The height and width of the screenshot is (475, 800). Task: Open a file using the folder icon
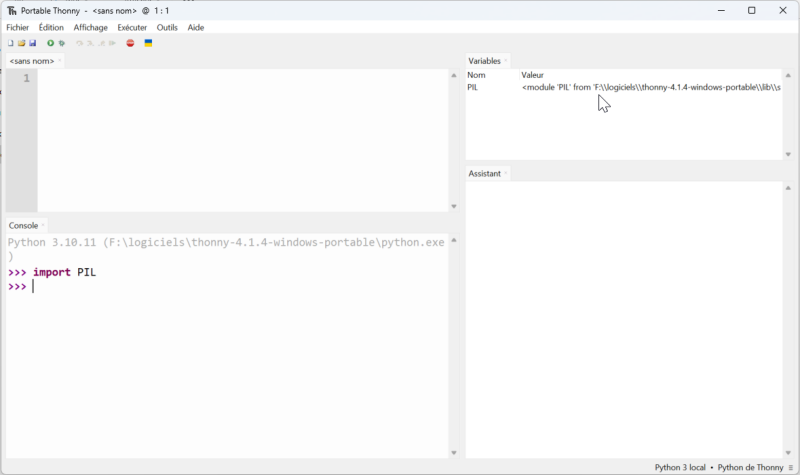(21, 43)
